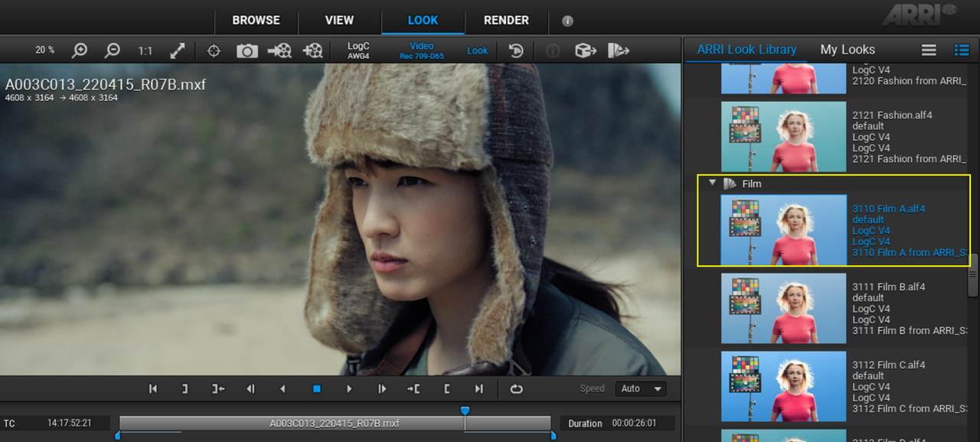
Task: Zoom out of the viewer image
Action: click(113, 51)
